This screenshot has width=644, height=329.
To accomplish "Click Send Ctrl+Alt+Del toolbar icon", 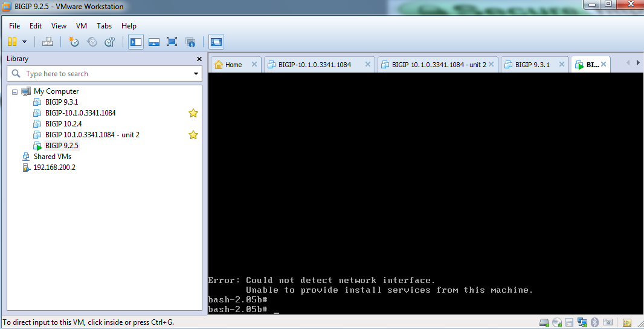I will (48, 42).
